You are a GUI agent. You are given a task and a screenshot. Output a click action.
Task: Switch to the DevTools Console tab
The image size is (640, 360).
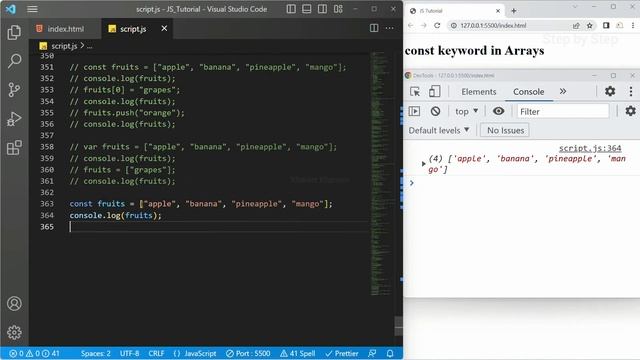click(529, 92)
